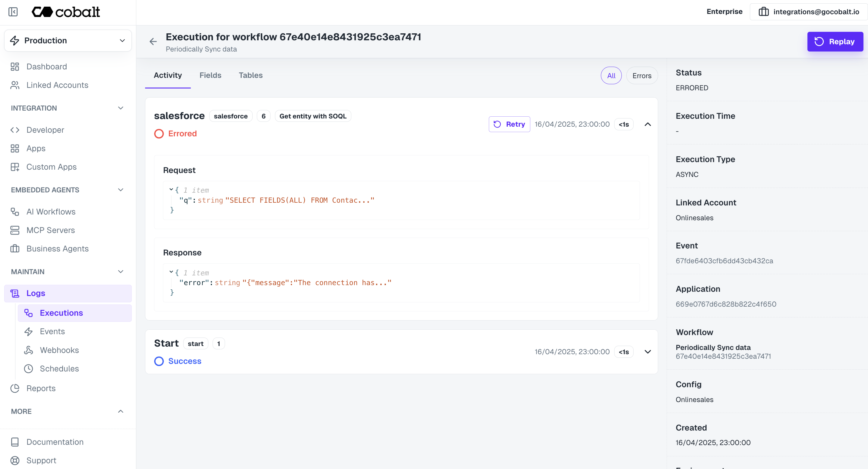Collapse the salesforce step details
The height and width of the screenshot is (469, 868).
(648, 124)
